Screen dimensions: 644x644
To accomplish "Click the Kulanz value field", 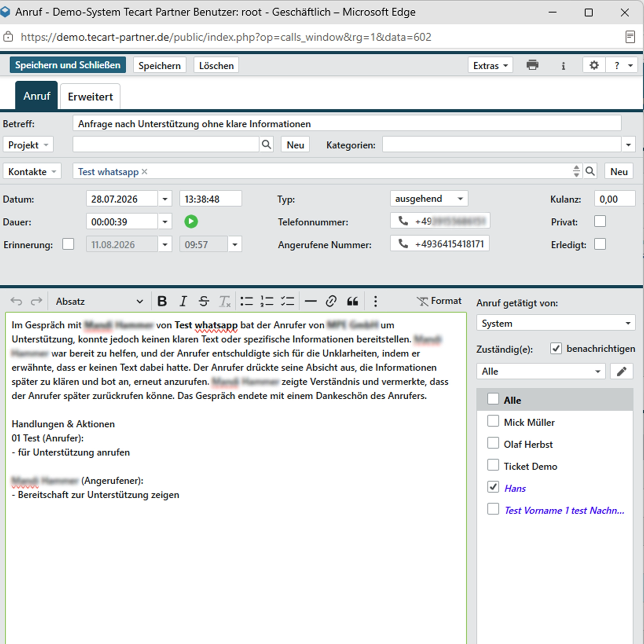I will [615, 199].
